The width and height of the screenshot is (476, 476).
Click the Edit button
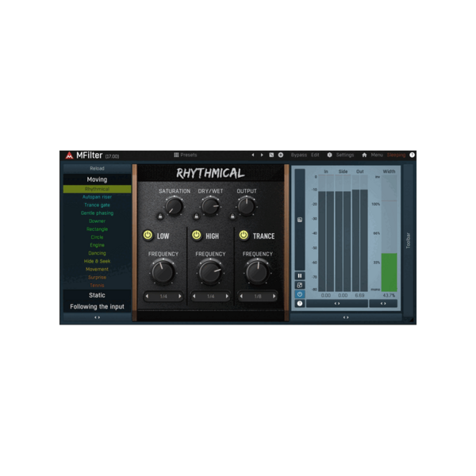click(x=315, y=155)
